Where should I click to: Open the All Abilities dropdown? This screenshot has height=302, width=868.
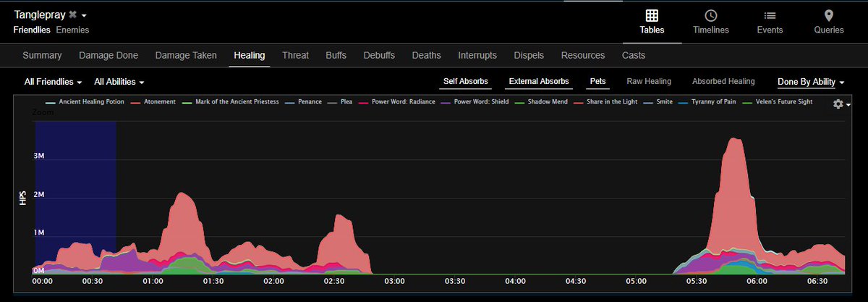point(119,82)
